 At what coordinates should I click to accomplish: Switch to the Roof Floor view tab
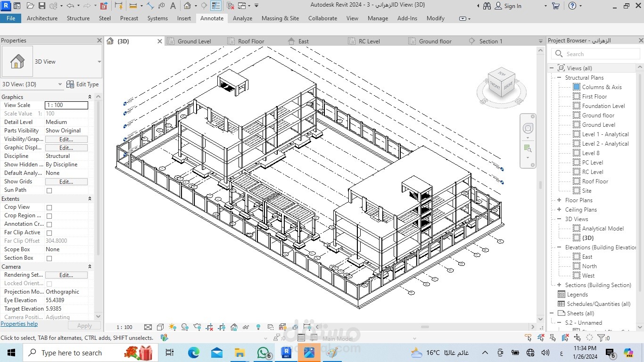coord(251,41)
